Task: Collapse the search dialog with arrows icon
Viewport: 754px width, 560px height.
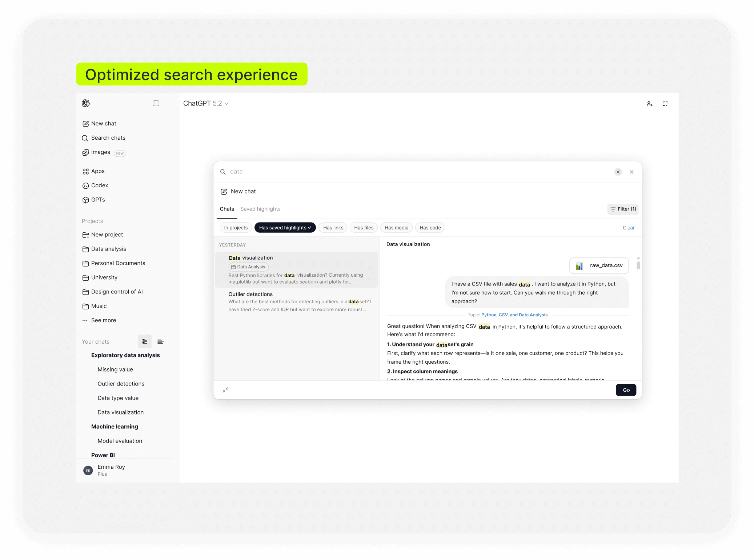Action: click(225, 390)
